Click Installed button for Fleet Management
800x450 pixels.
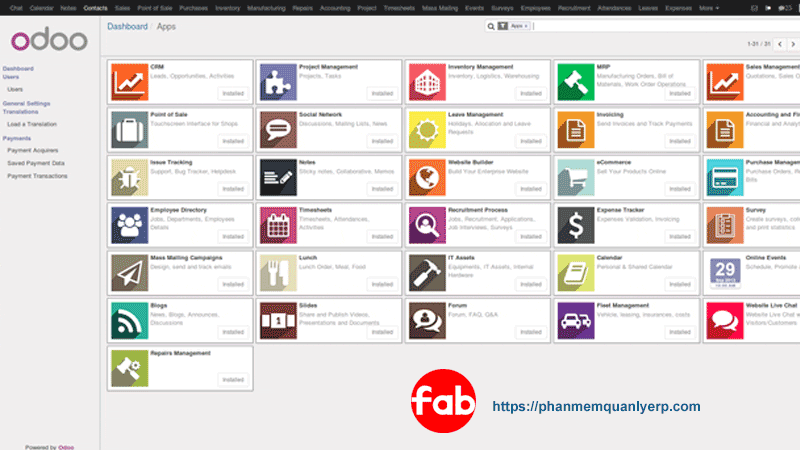pyautogui.click(x=680, y=332)
